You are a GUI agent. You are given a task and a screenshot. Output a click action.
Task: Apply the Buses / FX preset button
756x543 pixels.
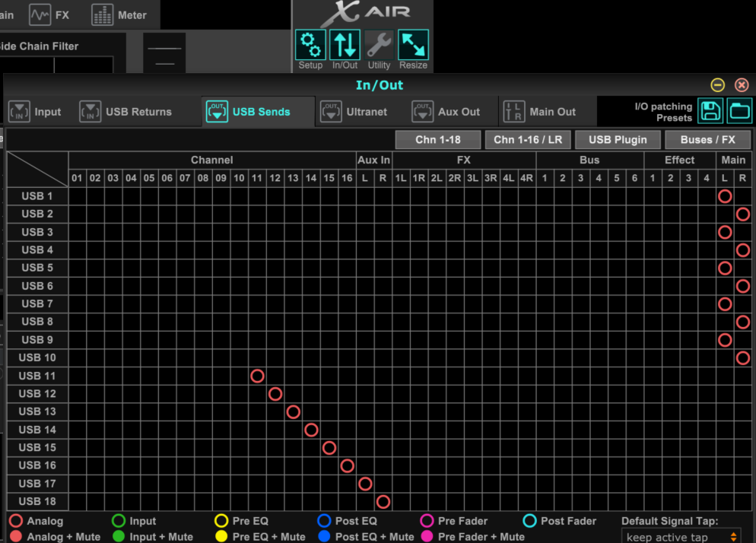coord(707,140)
